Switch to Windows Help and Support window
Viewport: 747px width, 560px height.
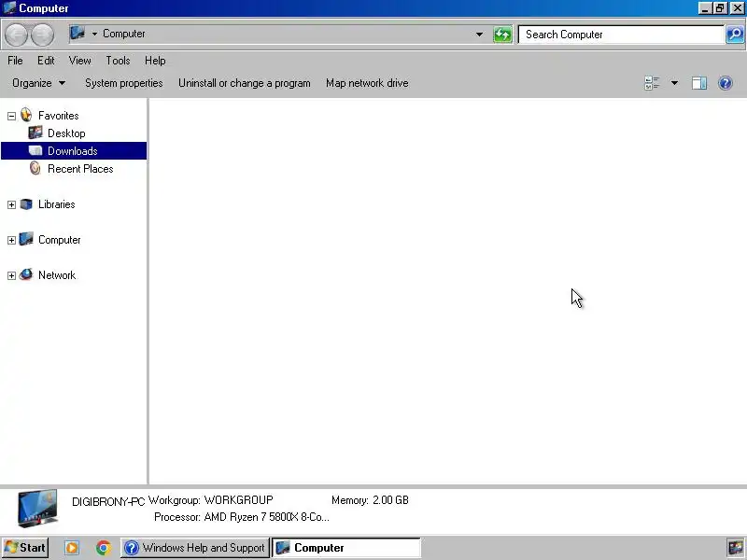coord(195,548)
